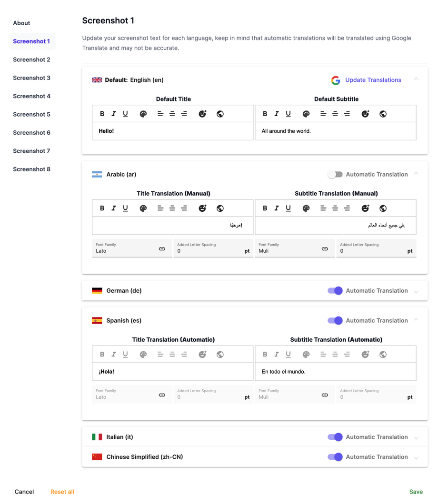The image size is (438, 504).
Task: Expand the German (de) section
Action: point(416,291)
